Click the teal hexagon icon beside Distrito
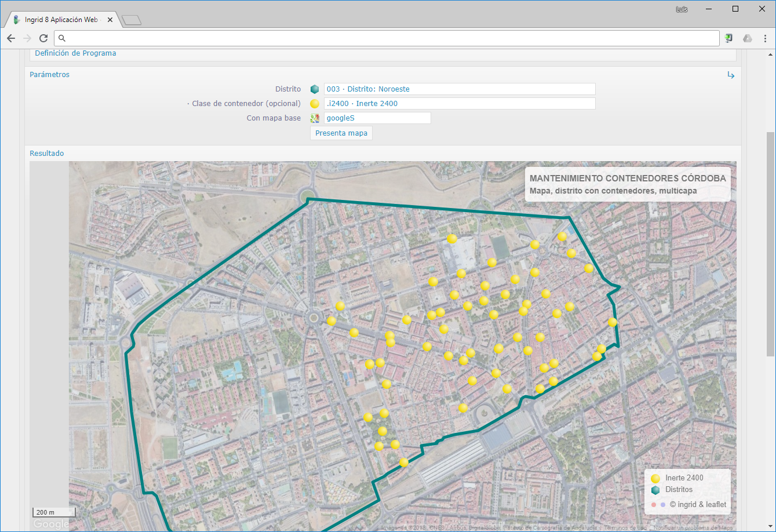The image size is (776, 532). [x=315, y=89]
